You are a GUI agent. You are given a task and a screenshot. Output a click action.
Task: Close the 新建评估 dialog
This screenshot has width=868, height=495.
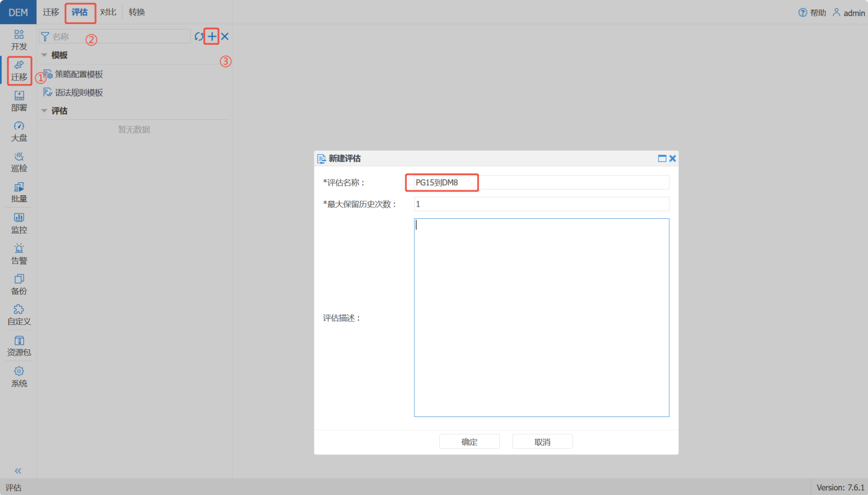(672, 158)
